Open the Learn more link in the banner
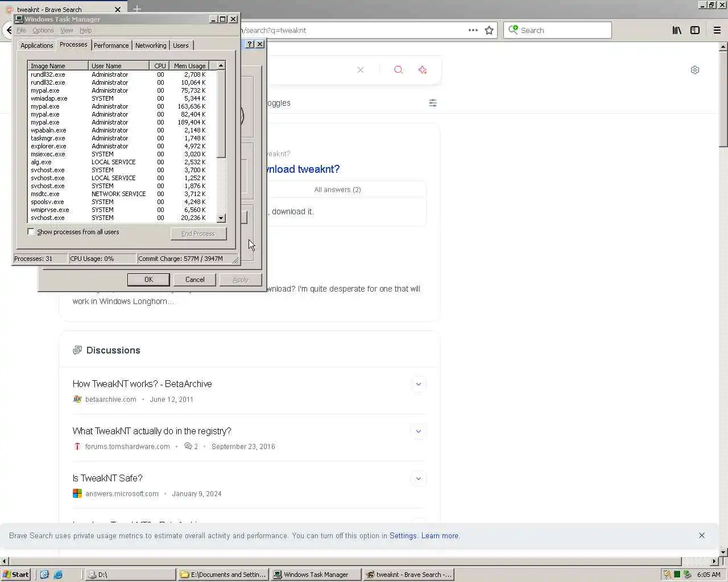The width and height of the screenshot is (728, 582). (440, 536)
